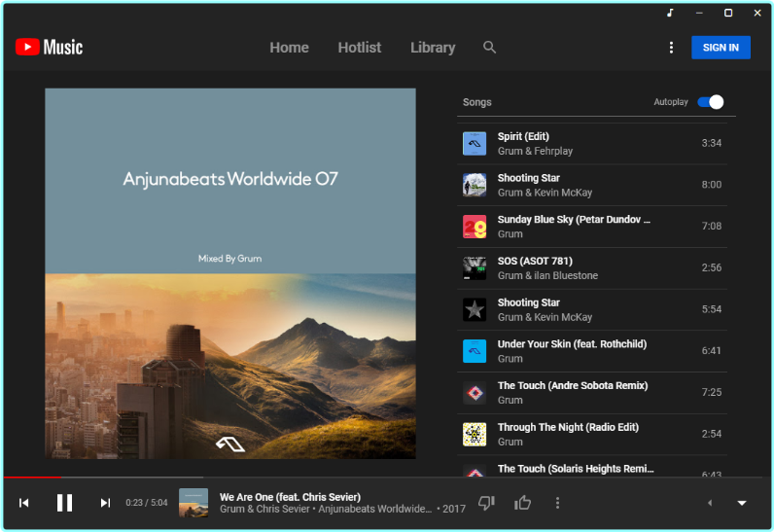The height and width of the screenshot is (532, 774).
Task: Click Through The Night cover art
Action: (475, 435)
